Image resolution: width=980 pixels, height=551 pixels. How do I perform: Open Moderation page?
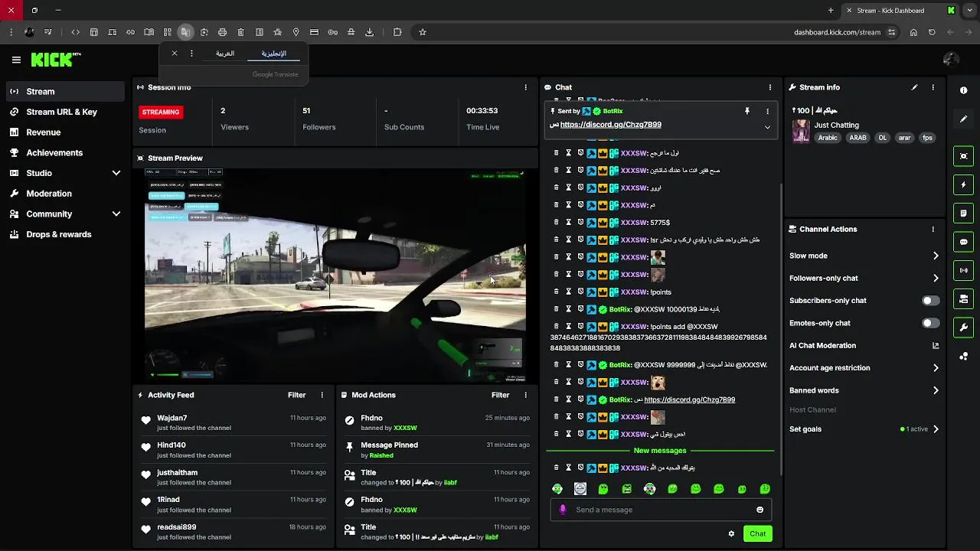pyautogui.click(x=64, y=194)
